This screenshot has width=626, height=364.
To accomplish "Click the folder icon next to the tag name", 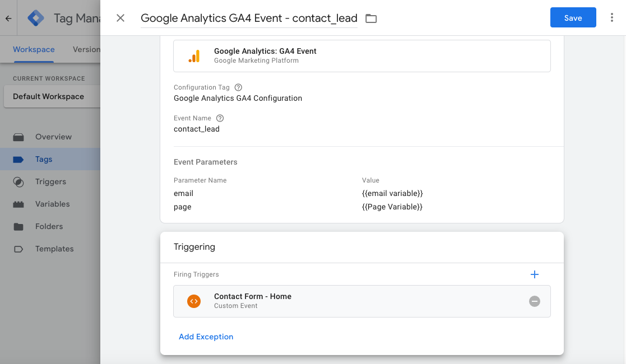I will tap(370, 18).
